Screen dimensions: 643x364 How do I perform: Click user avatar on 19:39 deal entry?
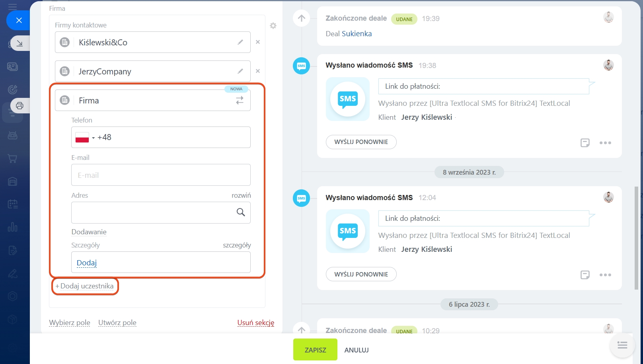[608, 17]
